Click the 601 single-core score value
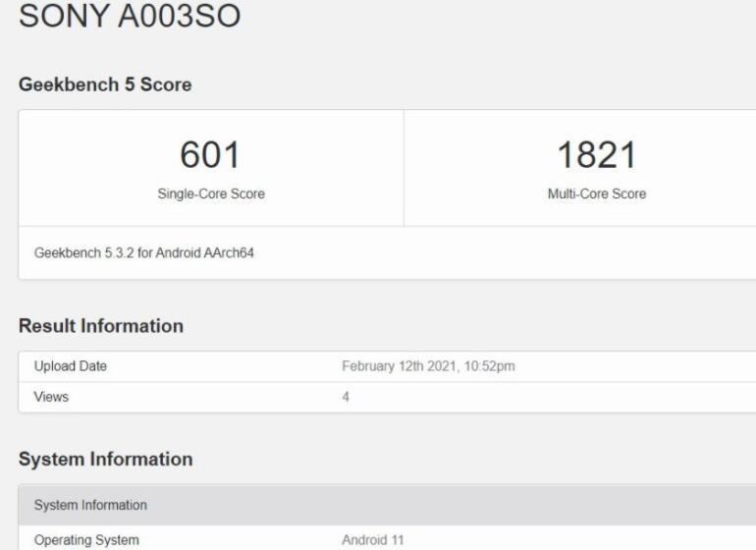The width and height of the screenshot is (756, 550). (210, 155)
